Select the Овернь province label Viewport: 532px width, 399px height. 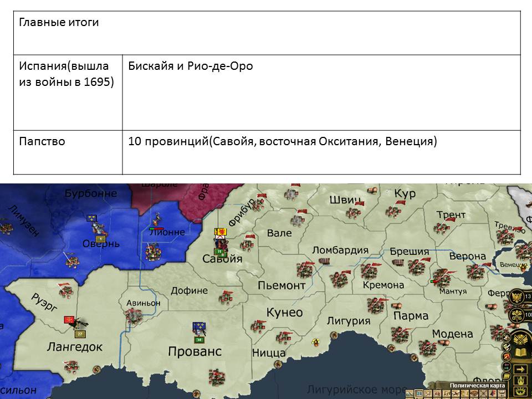101,244
